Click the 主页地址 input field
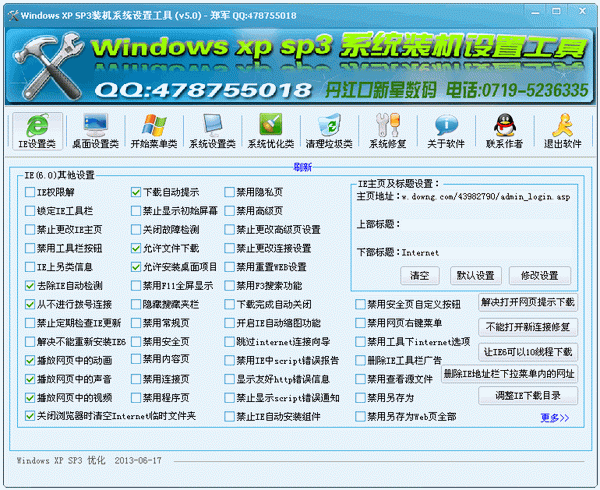This screenshot has width=600, height=490. pyautogui.click(x=486, y=197)
